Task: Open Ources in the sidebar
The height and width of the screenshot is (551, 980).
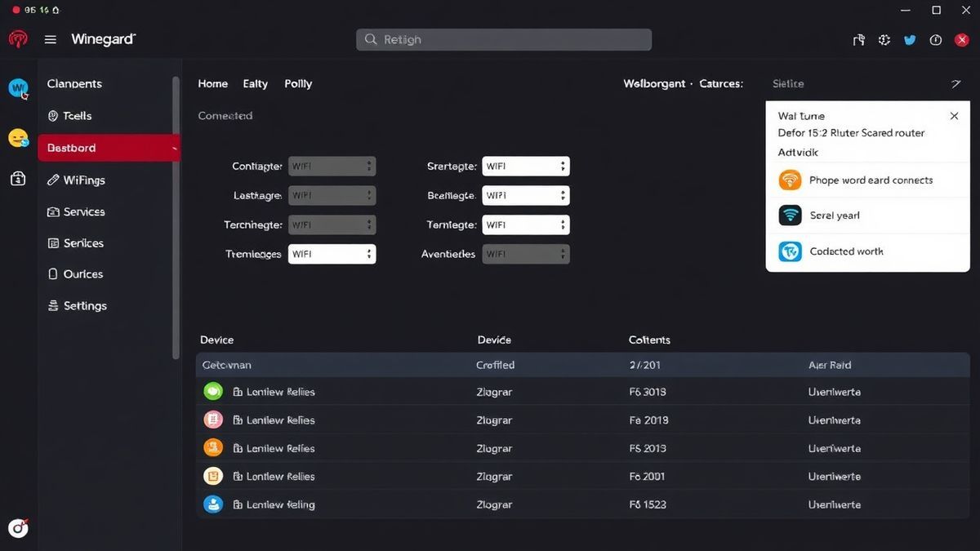Action: click(x=76, y=273)
